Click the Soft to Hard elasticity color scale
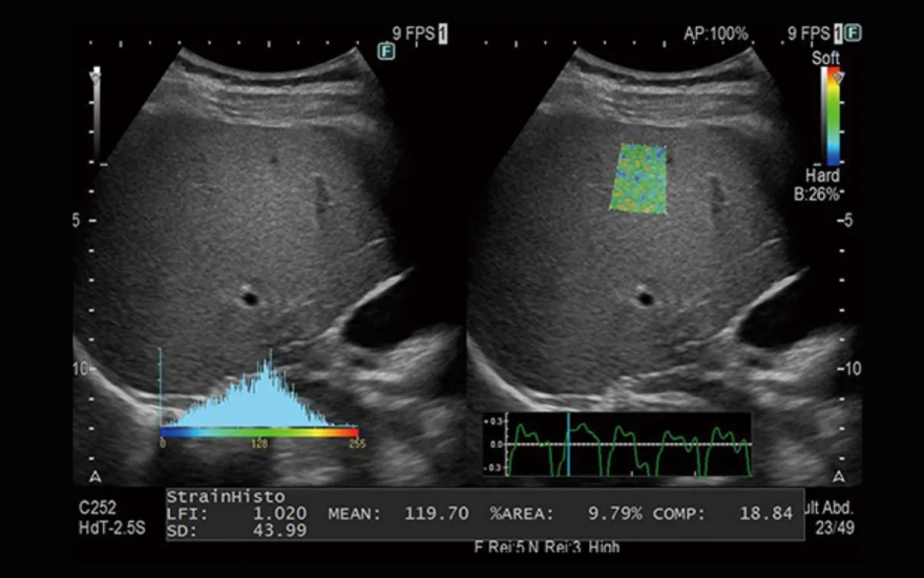The height and width of the screenshot is (578, 924). point(831,116)
